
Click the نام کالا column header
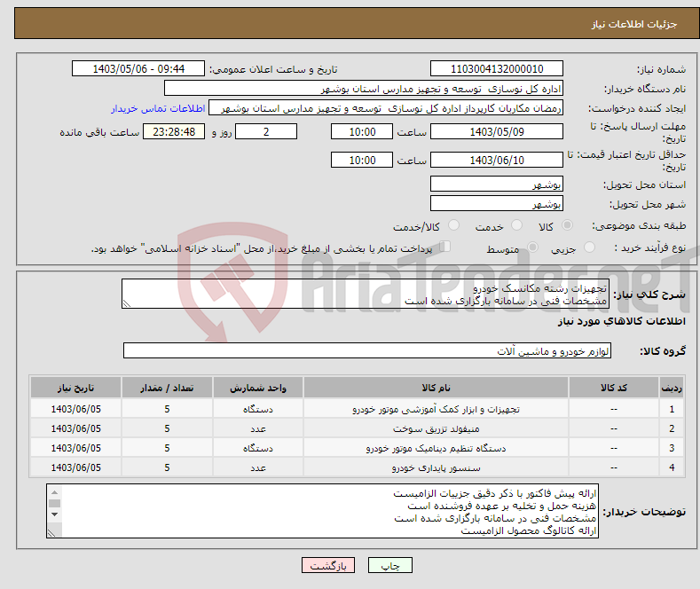click(437, 388)
